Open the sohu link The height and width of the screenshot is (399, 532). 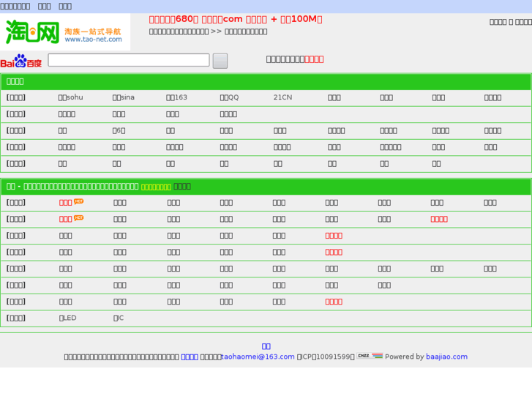[x=71, y=97]
